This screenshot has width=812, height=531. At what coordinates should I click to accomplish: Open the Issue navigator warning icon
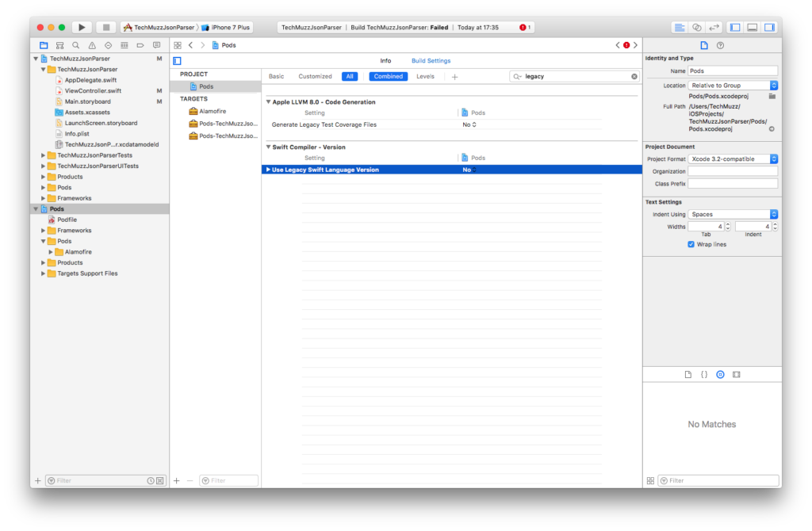click(x=92, y=45)
